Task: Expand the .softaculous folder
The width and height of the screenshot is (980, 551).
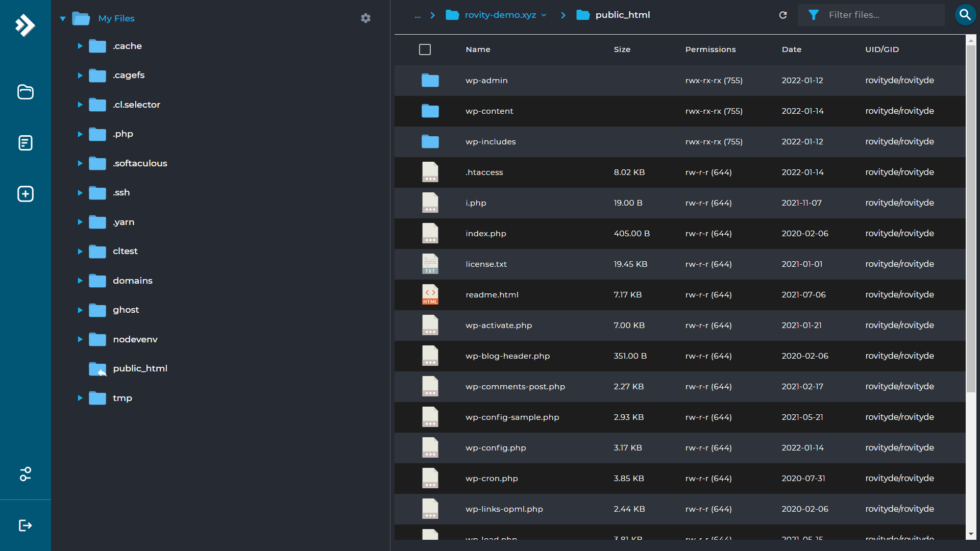Action: click(80, 163)
